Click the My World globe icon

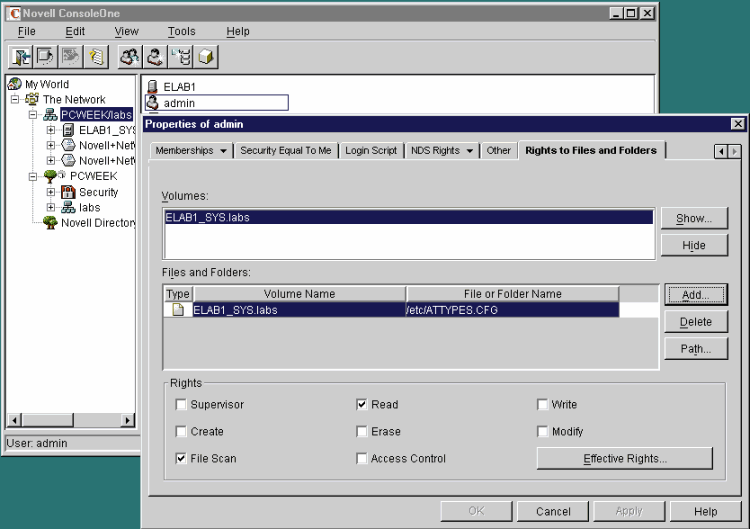point(15,84)
